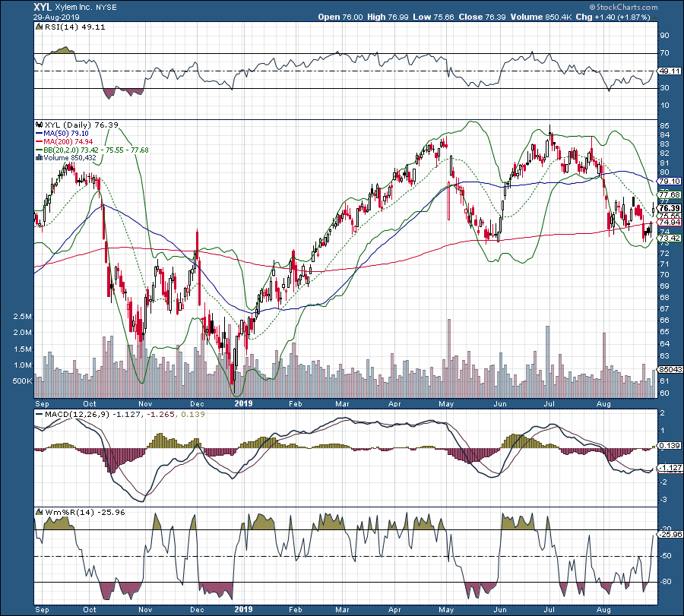
Task: Click the '2.5M' volume axis label
Action: click(x=23, y=317)
